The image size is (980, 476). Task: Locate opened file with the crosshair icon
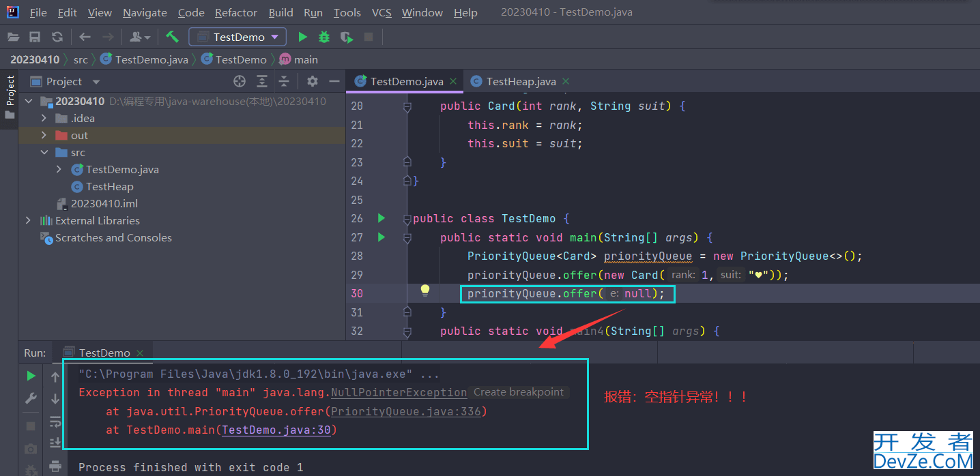coord(240,81)
